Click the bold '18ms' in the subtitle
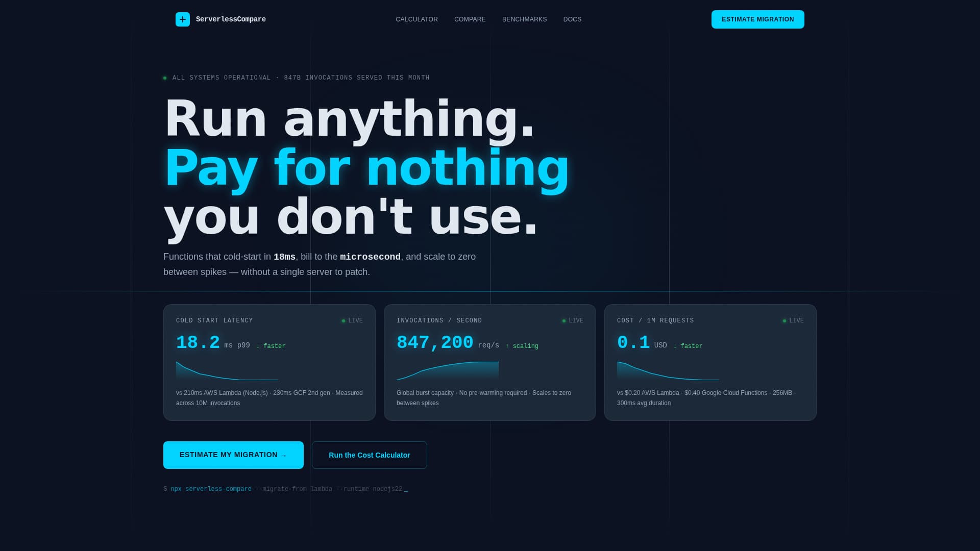The image size is (980, 551). point(284,257)
